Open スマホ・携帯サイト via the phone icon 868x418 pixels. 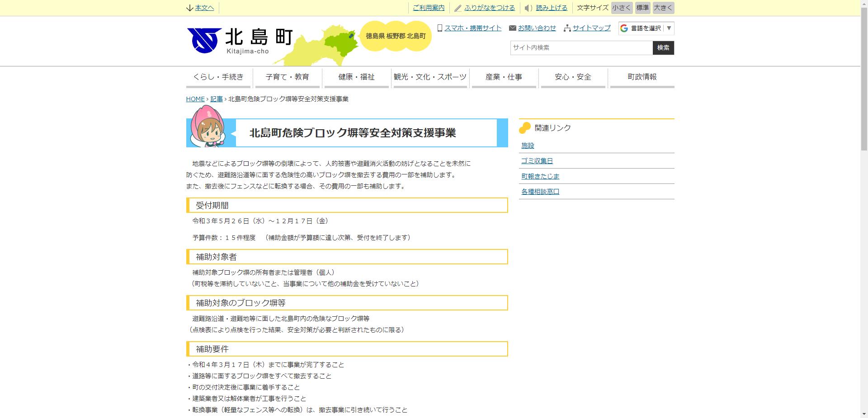[439, 28]
